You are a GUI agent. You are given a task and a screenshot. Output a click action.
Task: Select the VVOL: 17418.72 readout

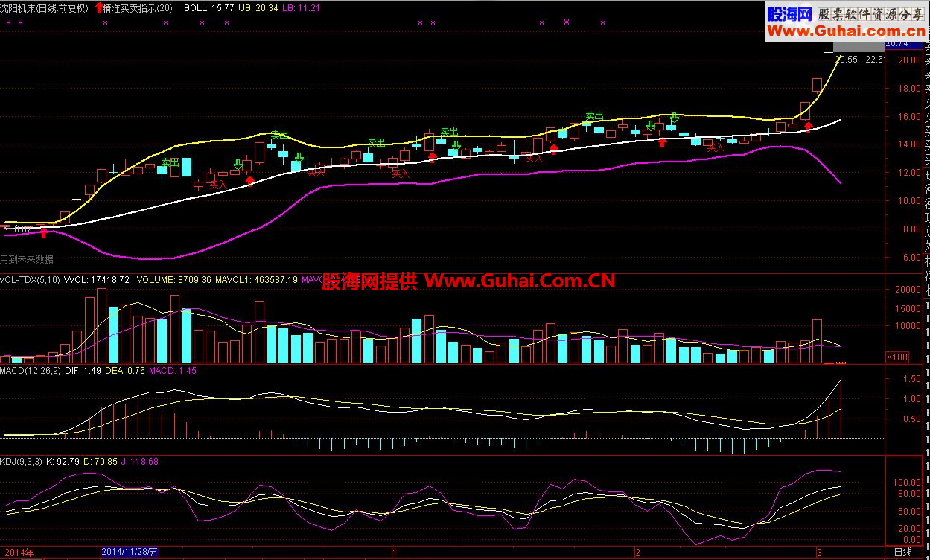pos(97,280)
